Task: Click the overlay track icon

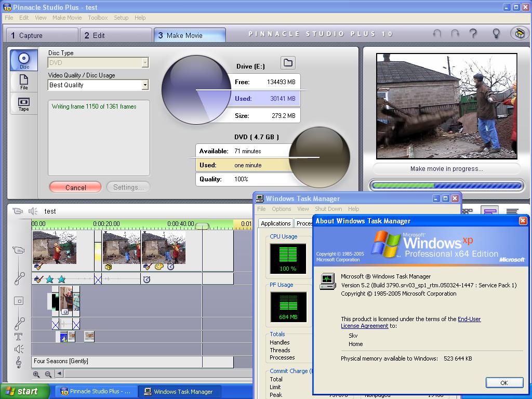Action: [x=19, y=301]
